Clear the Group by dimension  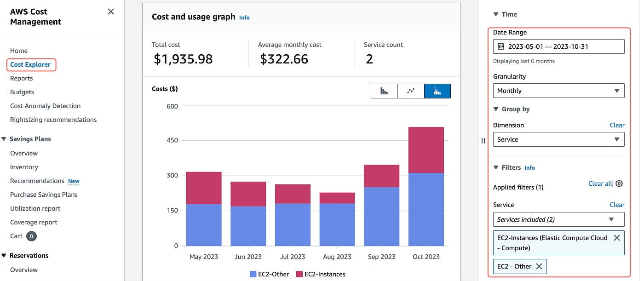[x=617, y=125]
